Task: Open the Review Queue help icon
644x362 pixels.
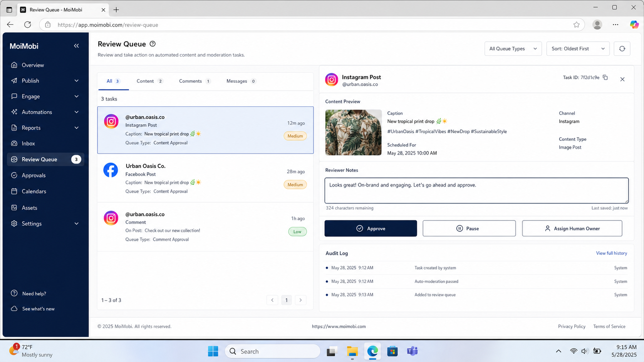Action: click(x=153, y=44)
